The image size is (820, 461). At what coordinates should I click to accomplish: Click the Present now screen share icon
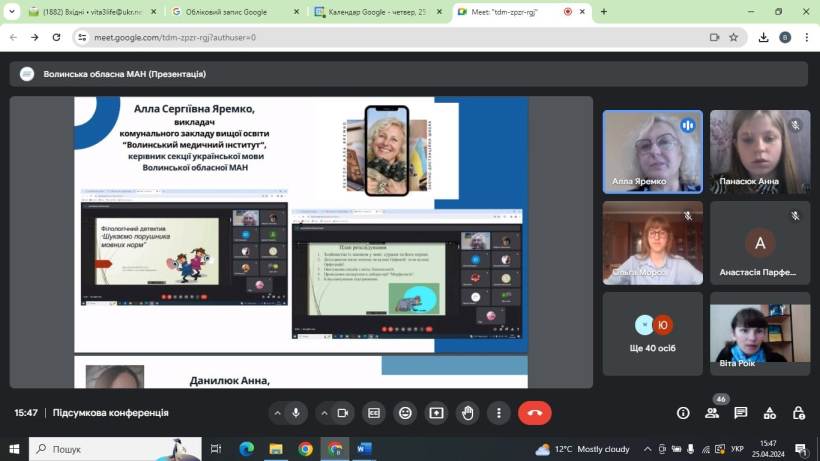pyautogui.click(x=436, y=413)
